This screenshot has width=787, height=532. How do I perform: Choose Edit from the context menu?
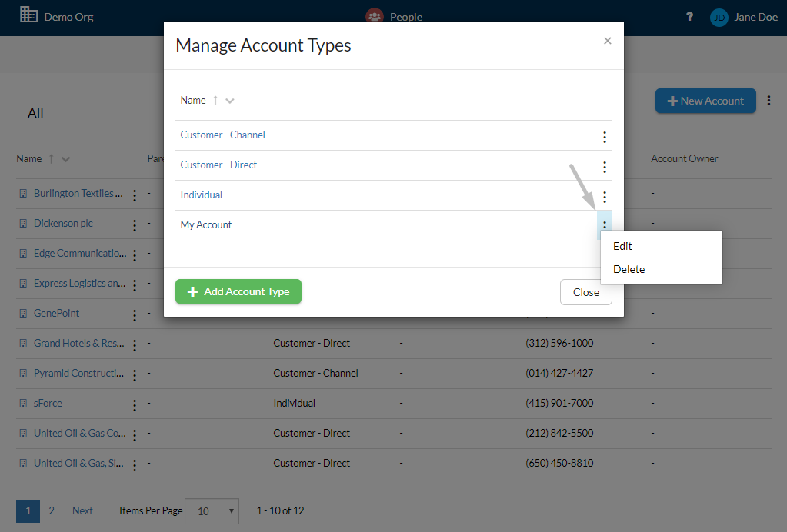(622, 246)
